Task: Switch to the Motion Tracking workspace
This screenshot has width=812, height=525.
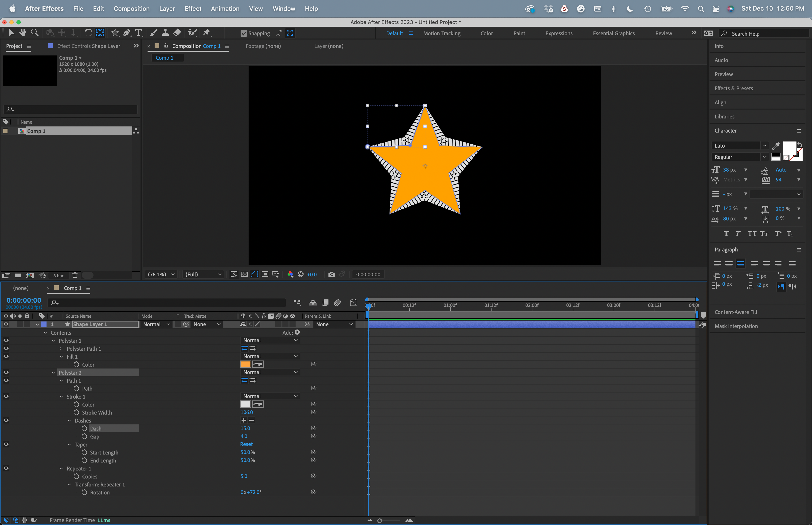Action: 442,33
